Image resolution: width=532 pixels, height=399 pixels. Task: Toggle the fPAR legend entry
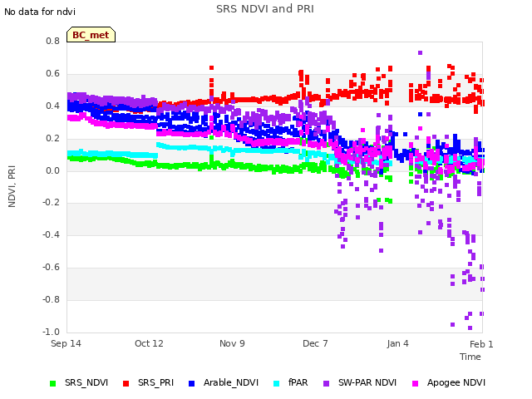click(x=291, y=382)
